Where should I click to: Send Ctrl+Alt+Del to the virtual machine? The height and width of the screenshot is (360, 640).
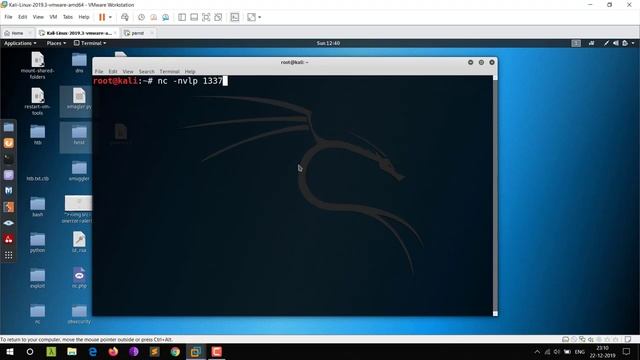[125, 17]
